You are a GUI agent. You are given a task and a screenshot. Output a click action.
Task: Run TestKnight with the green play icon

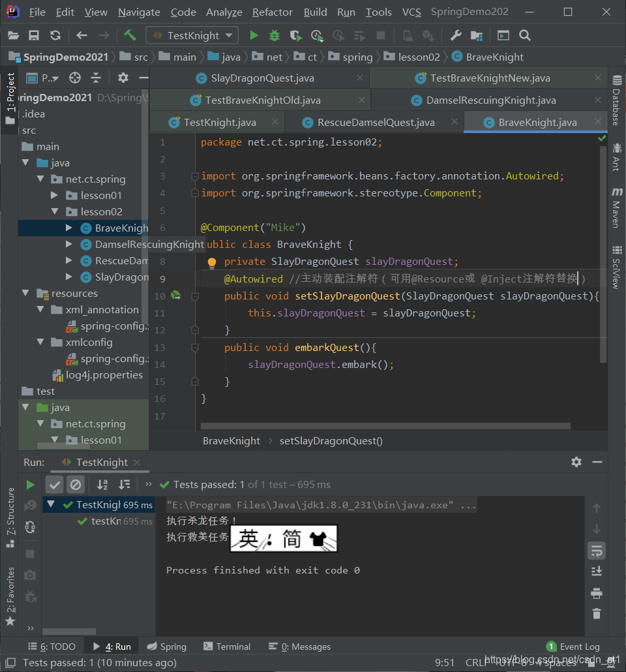254,36
